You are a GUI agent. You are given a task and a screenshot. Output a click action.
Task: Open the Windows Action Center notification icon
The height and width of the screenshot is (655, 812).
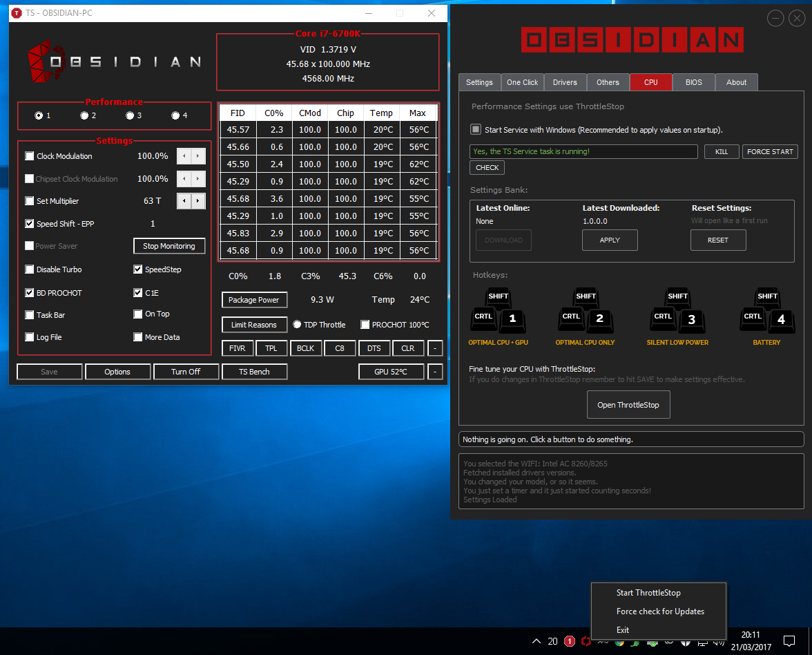(x=789, y=641)
